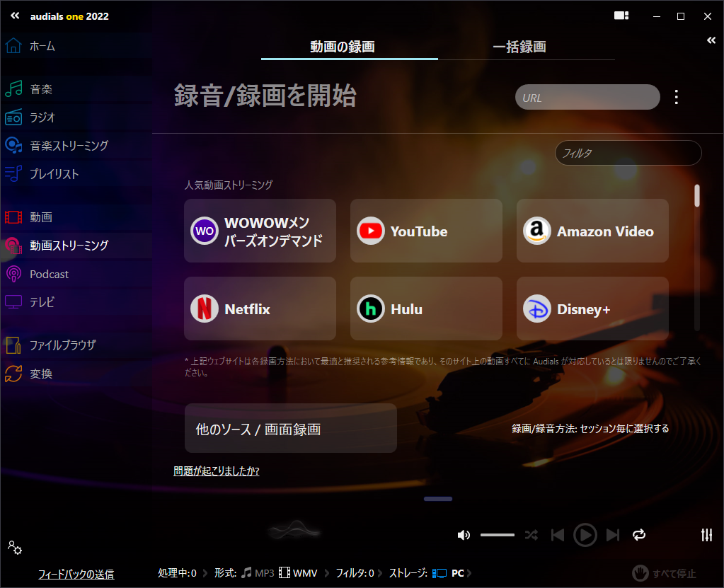Start recording from the Netflix tile
Screen dimensions: 724x588
click(260, 309)
